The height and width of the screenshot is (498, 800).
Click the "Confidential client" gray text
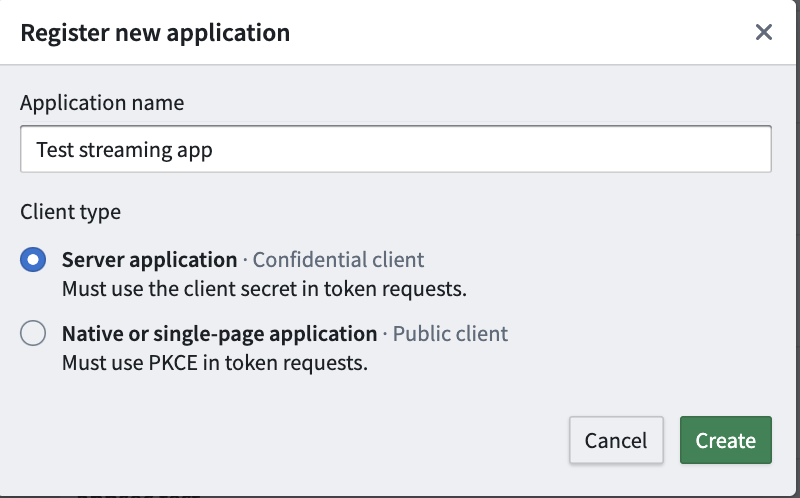point(338,260)
